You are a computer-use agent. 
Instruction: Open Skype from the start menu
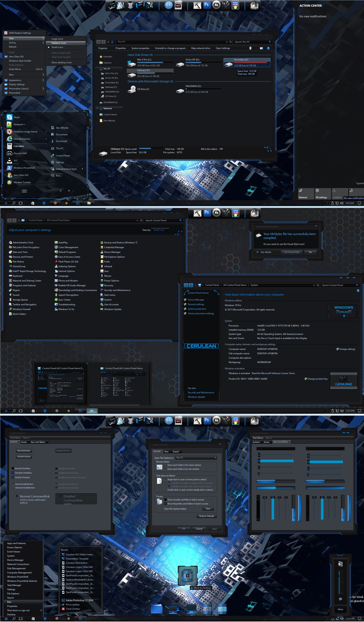pyautogui.click(x=13, y=117)
